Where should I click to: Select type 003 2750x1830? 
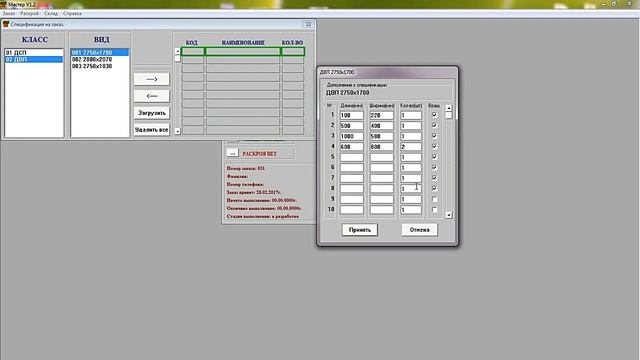pyautogui.click(x=100, y=66)
